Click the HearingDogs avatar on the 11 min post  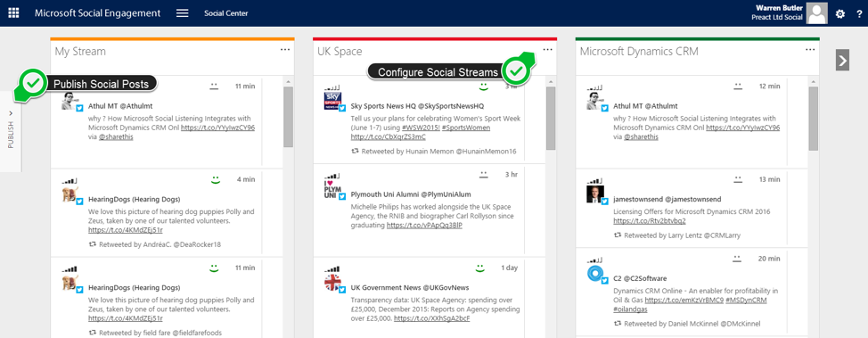(70, 283)
